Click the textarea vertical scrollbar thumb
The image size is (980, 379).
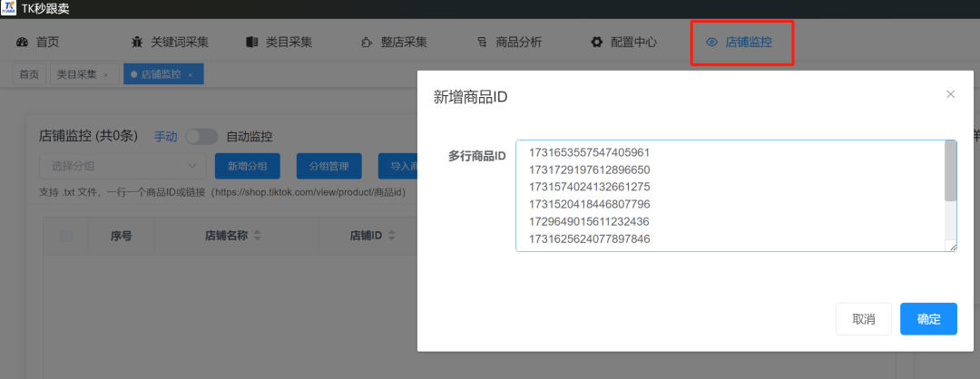[950, 170]
